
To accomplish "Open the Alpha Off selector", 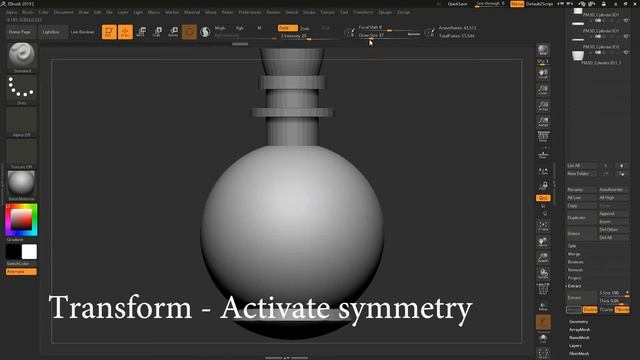I will click(x=22, y=120).
